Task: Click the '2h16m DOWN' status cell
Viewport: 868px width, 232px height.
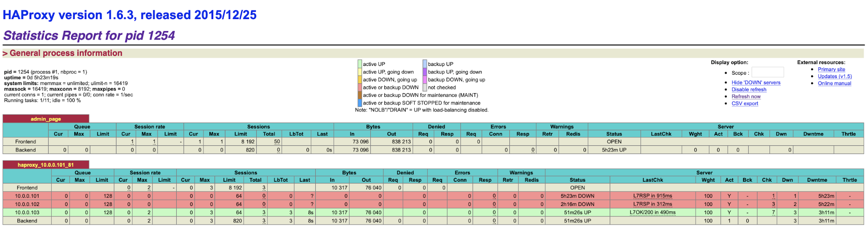Action: click(577, 204)
